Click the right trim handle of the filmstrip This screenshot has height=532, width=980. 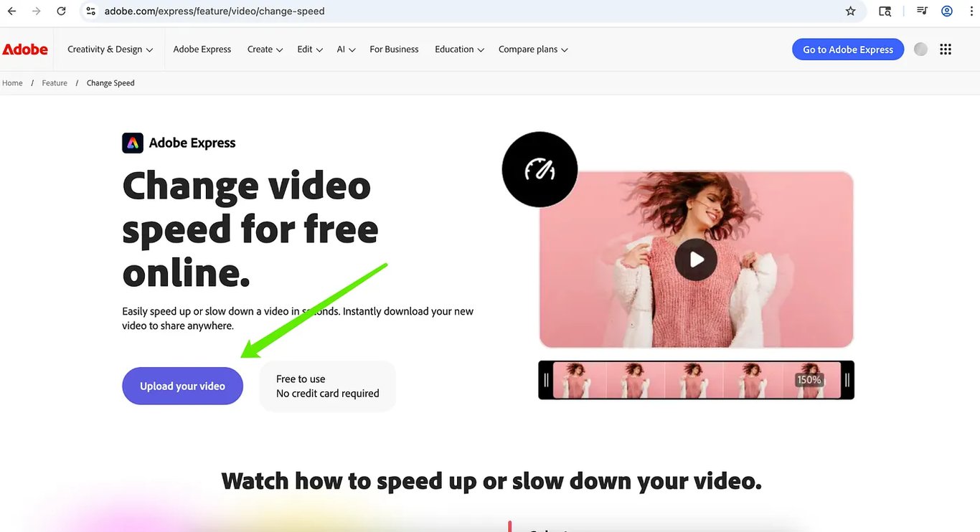847,380
